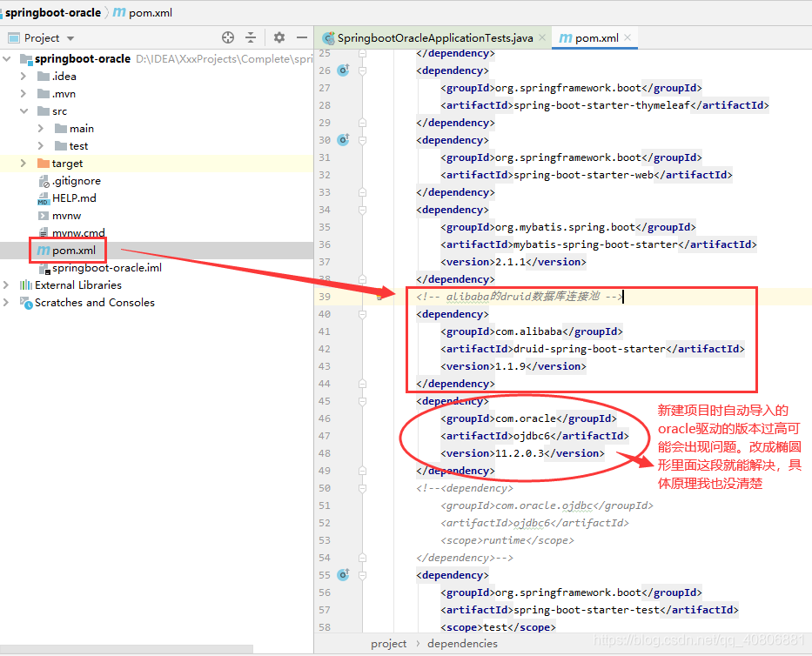Screen dimensions: 812x656
Task: Expand the test folder
Action: (x=41, y=146)
